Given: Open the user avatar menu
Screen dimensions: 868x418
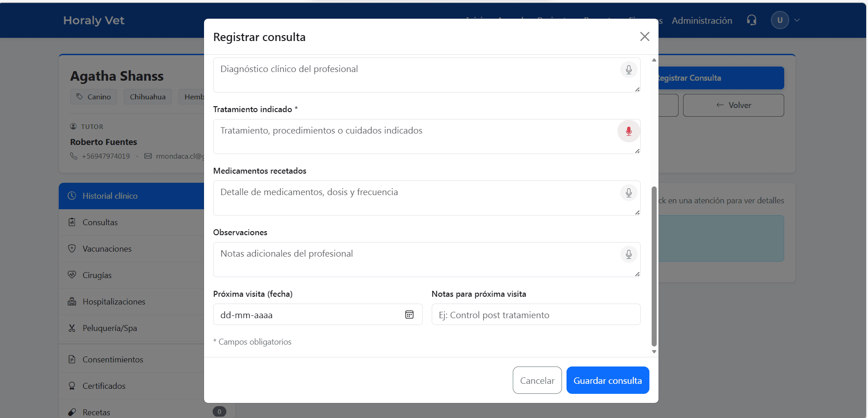Looking at the screenshot, I should tap(780, 21).
